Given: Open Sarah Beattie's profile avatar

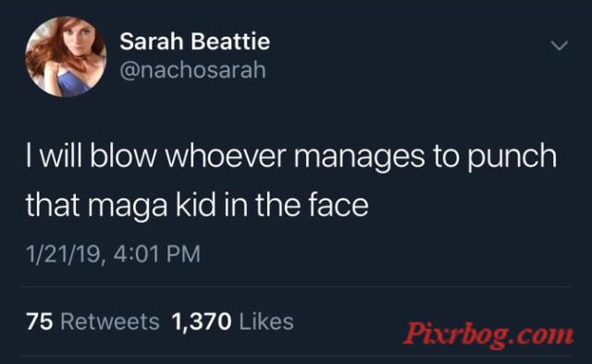Looking at the screenshot, I should click(x=66, y=56).
